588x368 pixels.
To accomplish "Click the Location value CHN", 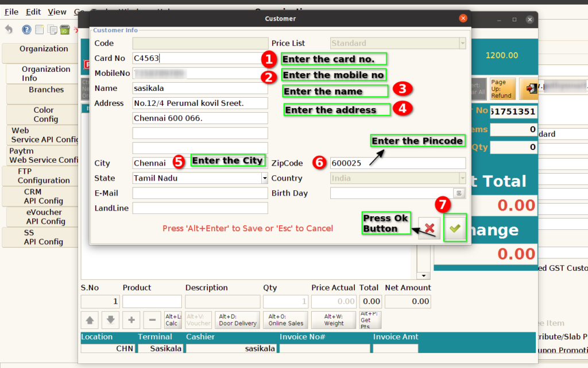I will (108, 348).
